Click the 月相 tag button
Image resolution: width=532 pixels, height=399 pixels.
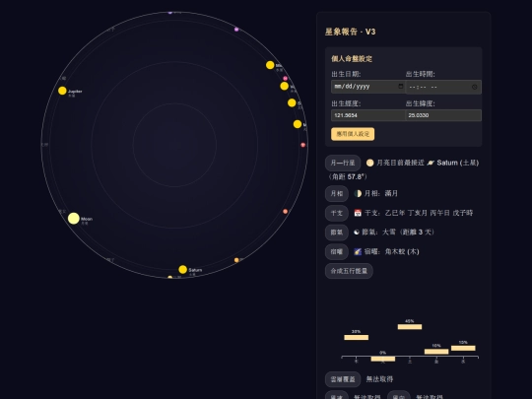click(x=337, y=193)
